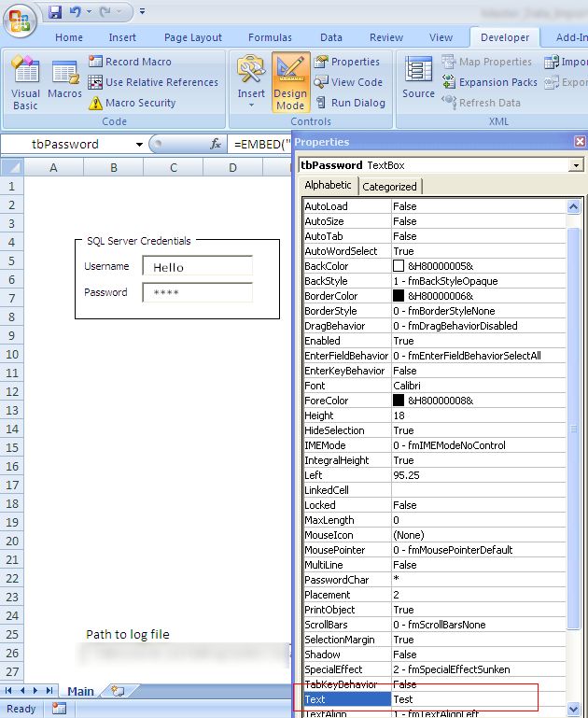Click the BorderColor black swatch
588x718 pixels.
(x=399, y=296)
